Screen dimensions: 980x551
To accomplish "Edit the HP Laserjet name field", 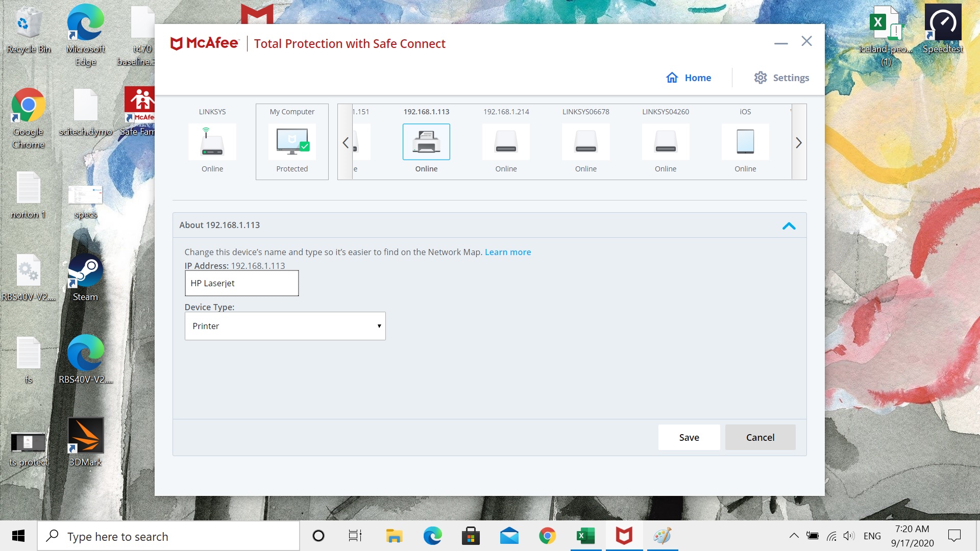I will point(241,283).
